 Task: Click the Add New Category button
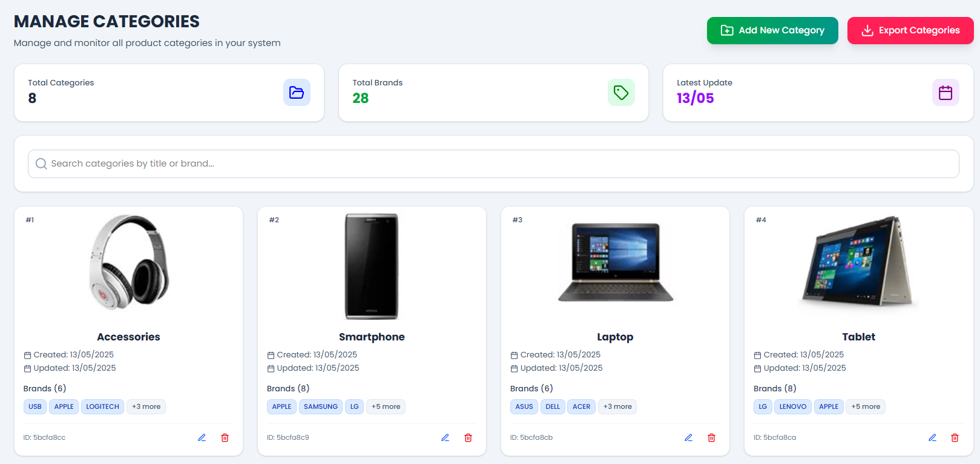click(772, 30)
